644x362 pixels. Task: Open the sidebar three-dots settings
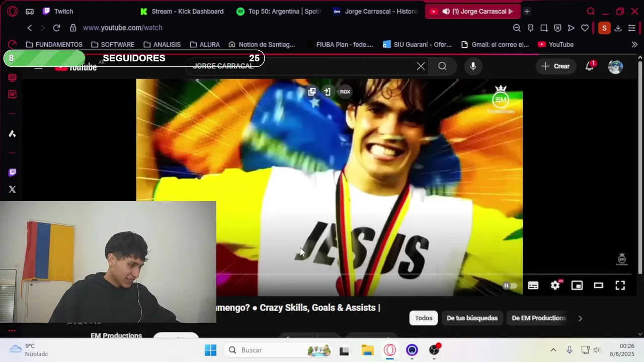click(x=12, y=331)
